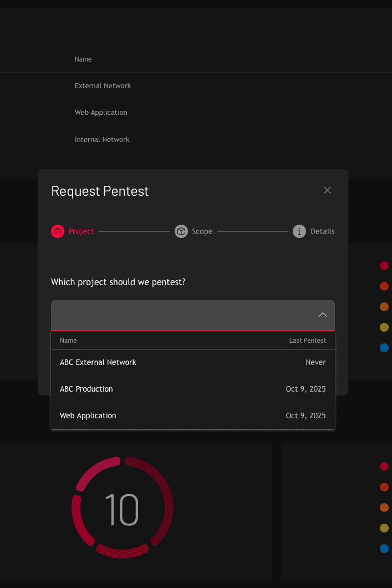Click the top red dot in lower legend
The width and height of the screenshot is (392, 588).
[384, 467]
